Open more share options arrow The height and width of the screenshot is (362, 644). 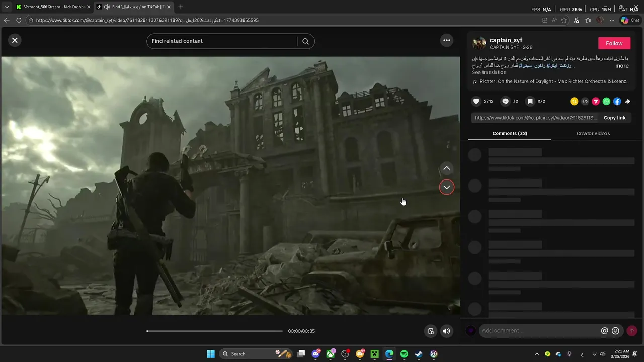(x=628, y=101)
